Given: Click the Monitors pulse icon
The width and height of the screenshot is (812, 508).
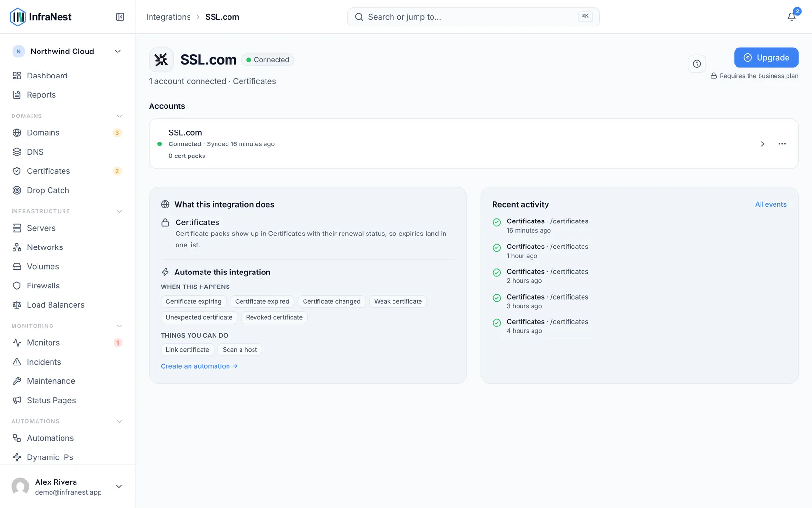Looking at the screenshot, I should coord(17,342).
